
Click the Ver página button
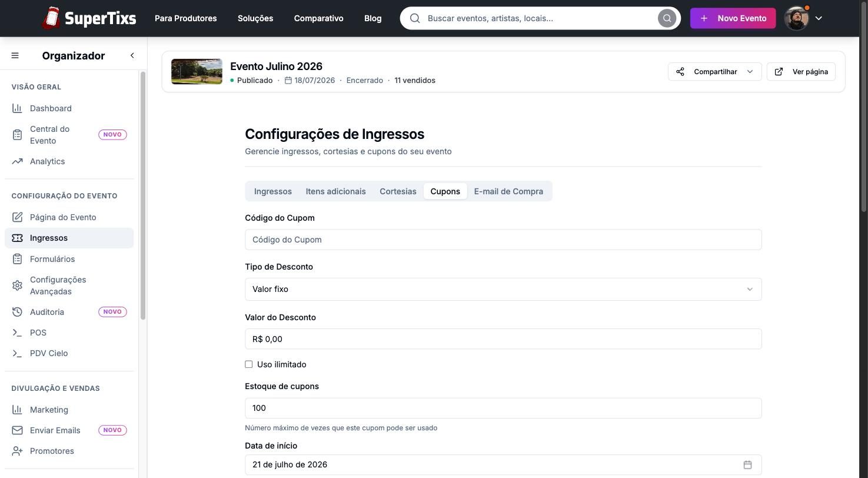801,72
